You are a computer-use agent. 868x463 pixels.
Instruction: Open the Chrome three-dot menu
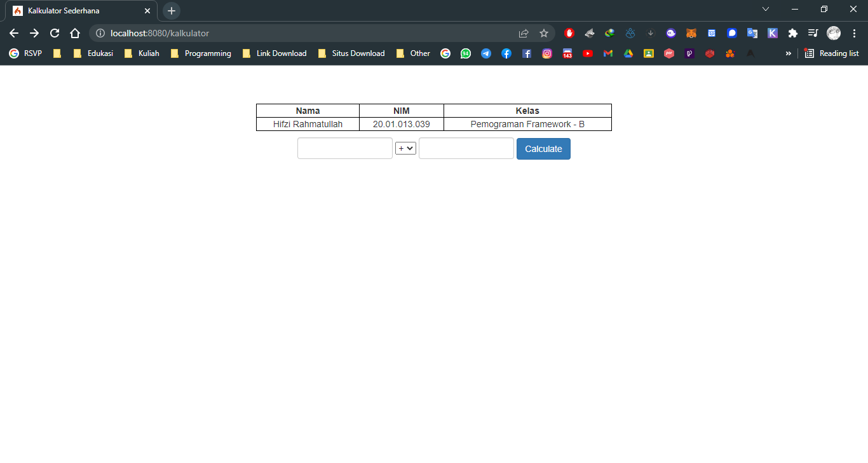[x=853, y=33]
